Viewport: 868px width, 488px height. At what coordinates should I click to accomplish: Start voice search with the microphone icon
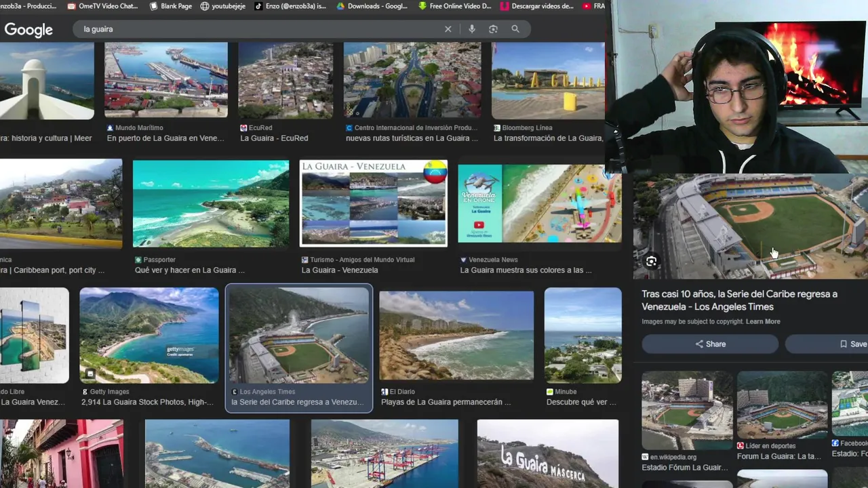pyautogui.click(x=472, y=29)
